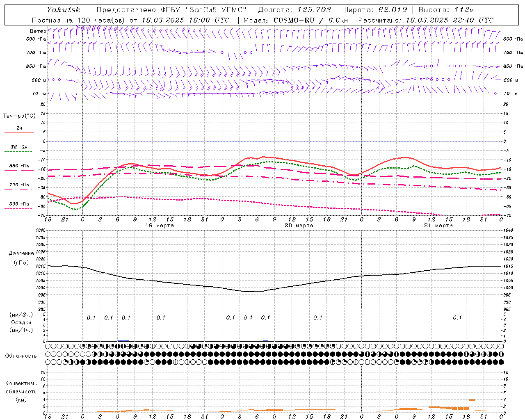Click the '(мм/1ч.)' hourly precipitation label
The image size is (525, 420).
coord(21,330)
